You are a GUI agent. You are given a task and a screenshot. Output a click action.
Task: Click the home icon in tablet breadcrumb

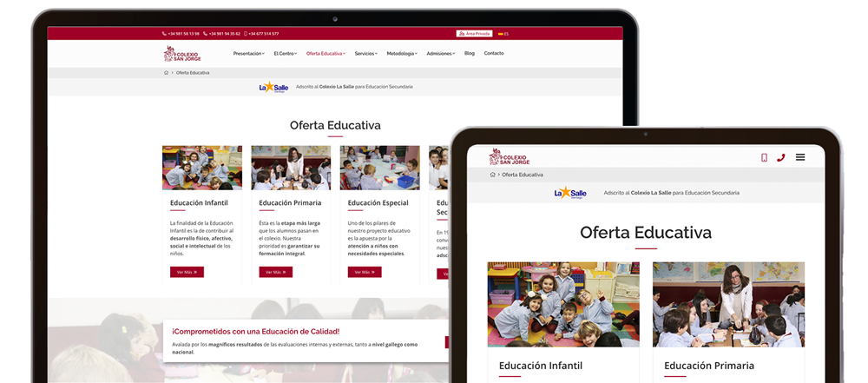coord(493,175)
